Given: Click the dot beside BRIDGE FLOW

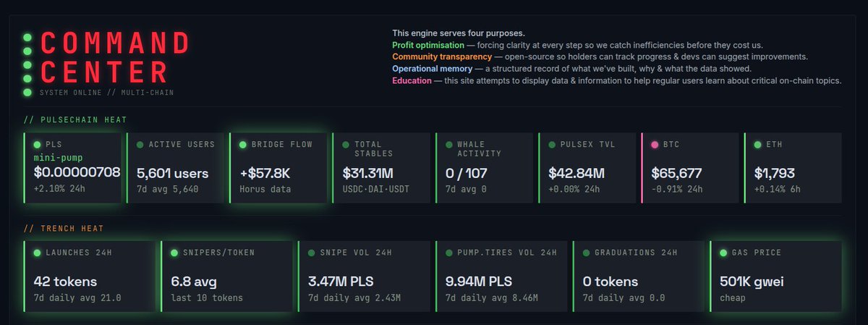Looking at the screenshot, I should (x=244, y=145).
